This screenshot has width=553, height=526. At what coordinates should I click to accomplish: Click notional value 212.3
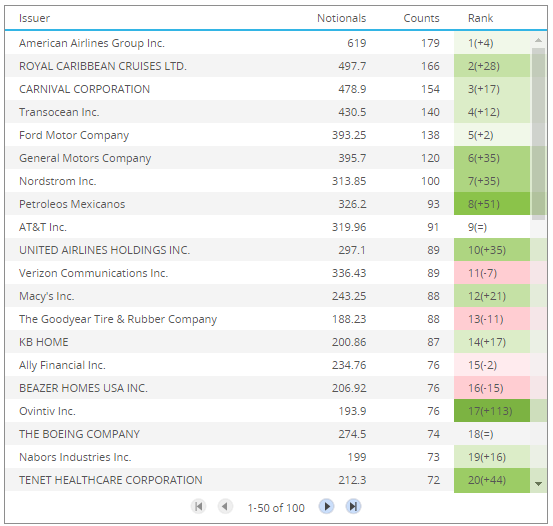(x=352, y=480)
